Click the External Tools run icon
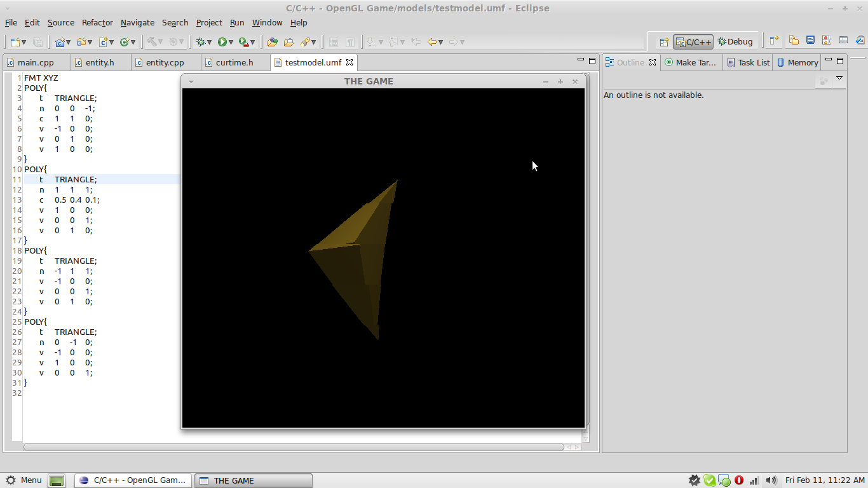This screenshot has height=488, width=868. (243, 42)
